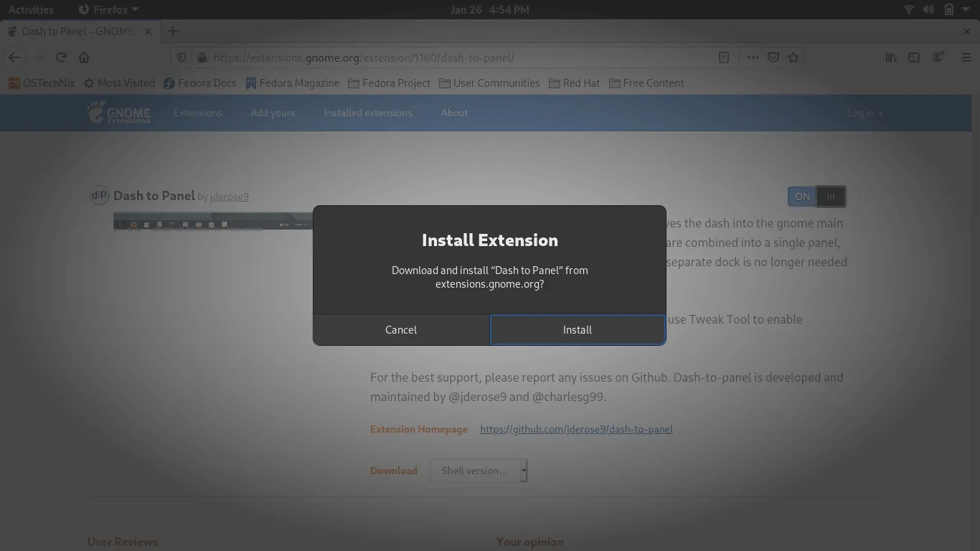The height and width of the screenshot is (551, 980).
Task: Click the GNOME Extensions logo
Action: [x=119, y=113]
